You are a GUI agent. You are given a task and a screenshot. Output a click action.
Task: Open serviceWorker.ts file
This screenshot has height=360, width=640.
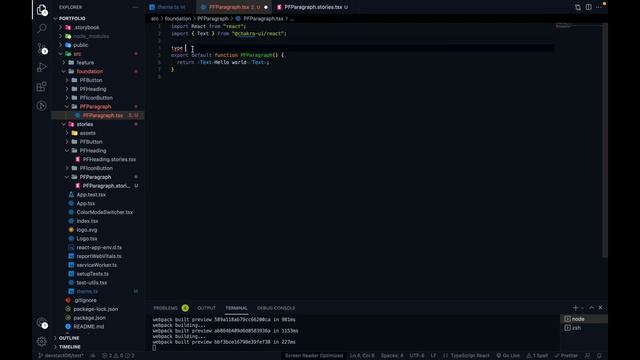coord(98,265)
